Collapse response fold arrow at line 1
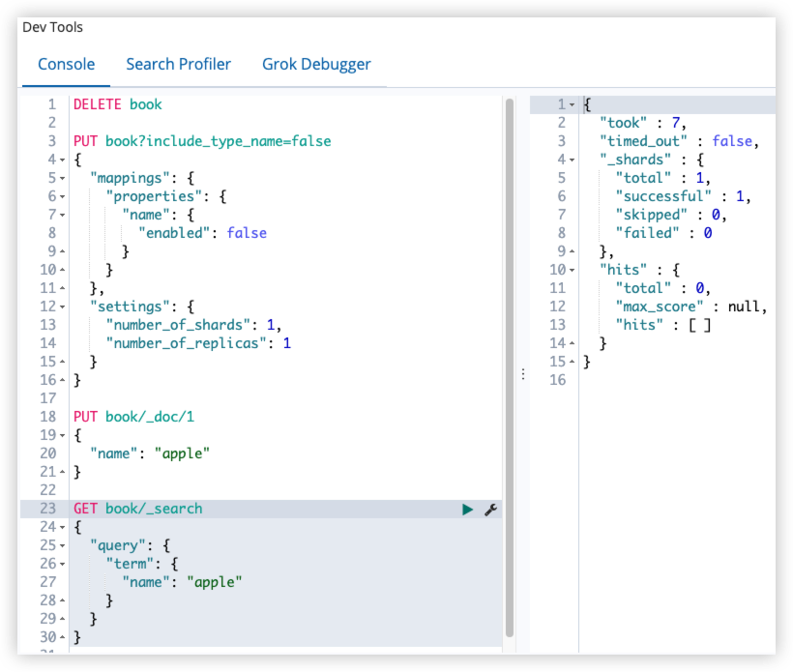This screenshot has height=672, width=793. pos(572,105)
